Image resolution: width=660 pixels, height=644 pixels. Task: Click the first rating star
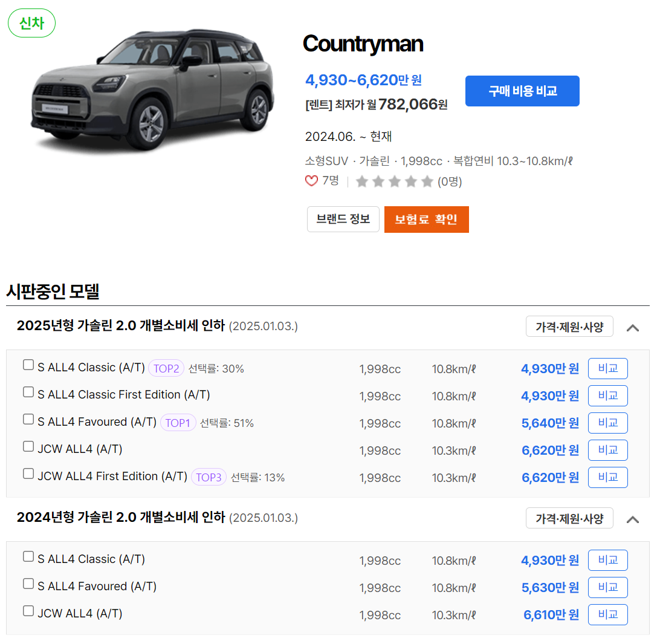click(361, 181)
